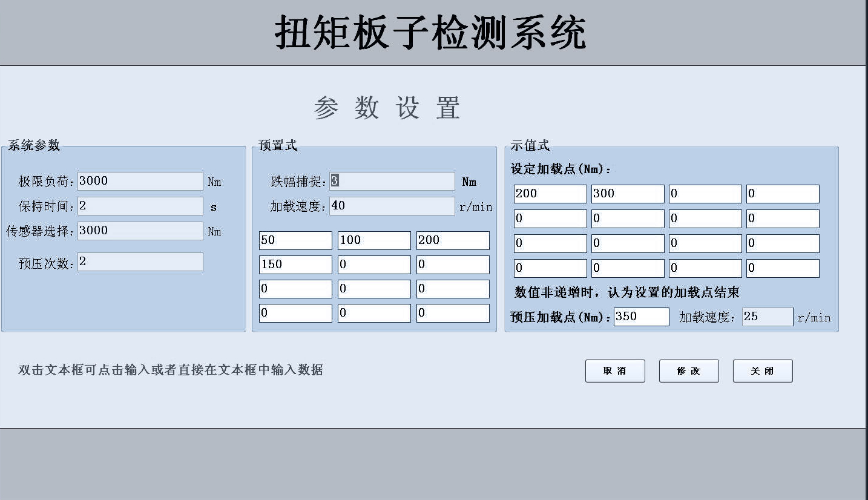Select the preset box containing 100
Image resolution: width=868 pixels, height=500 pixels.
374,240
